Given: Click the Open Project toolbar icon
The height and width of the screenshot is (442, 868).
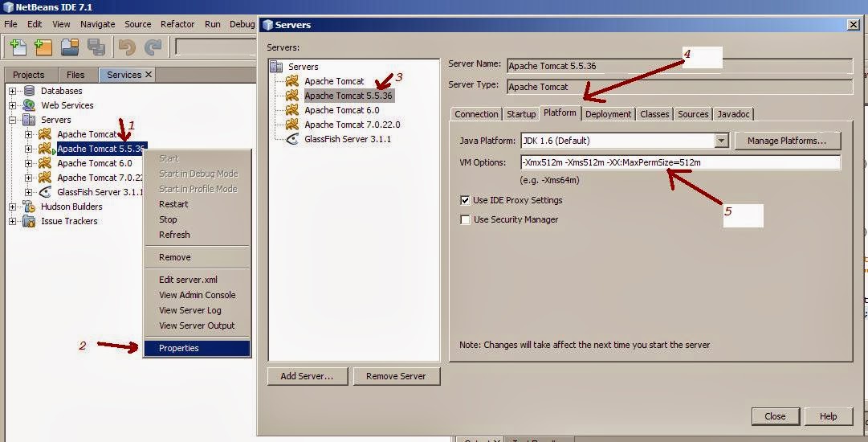Looking at the screenshot, I should 70,47.
